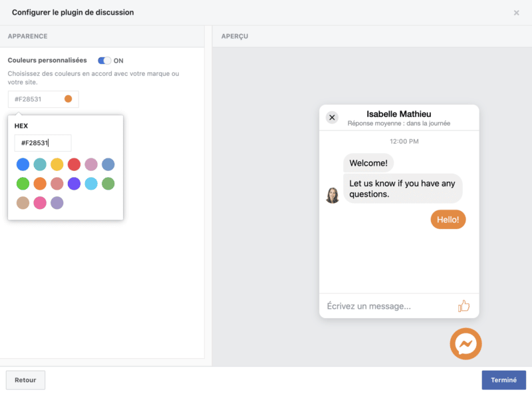Select the tan beige color swatch

[23, 203]
